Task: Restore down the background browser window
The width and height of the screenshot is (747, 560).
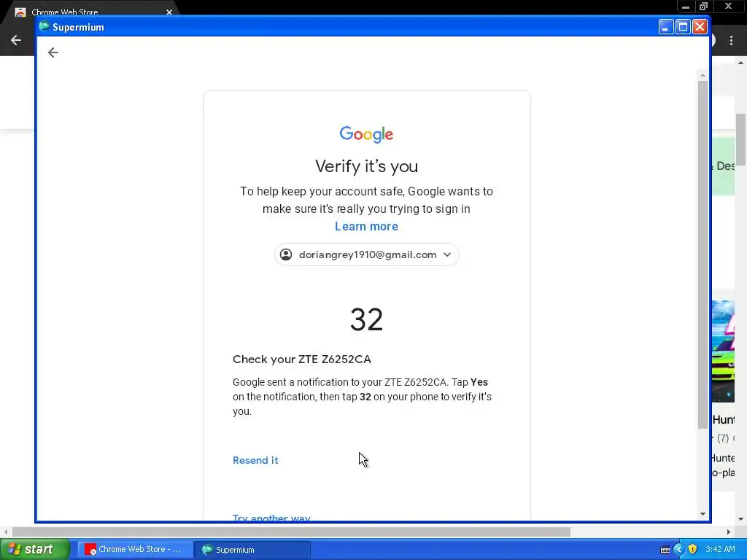Action: (704, 7)
